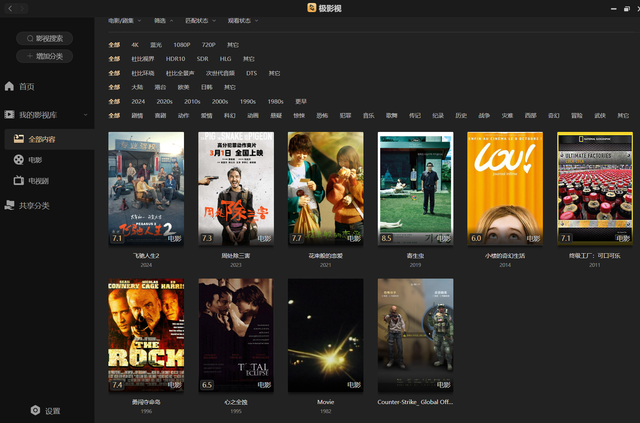Open the 观看状态 dropdown
The image size is (640, 423).
pos(243,20)
